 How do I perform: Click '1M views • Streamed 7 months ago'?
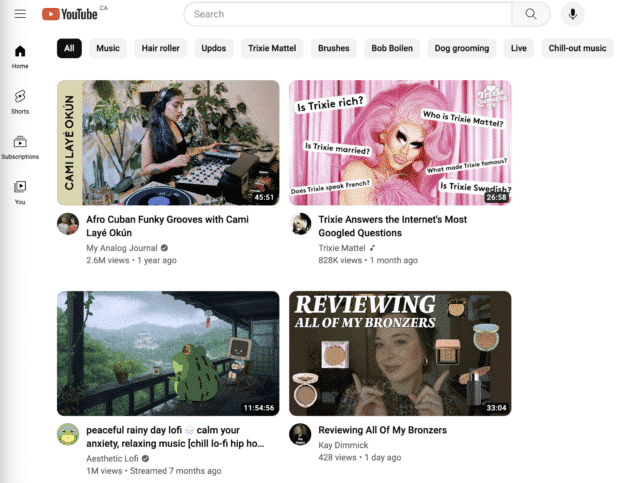tap(154, 471)
